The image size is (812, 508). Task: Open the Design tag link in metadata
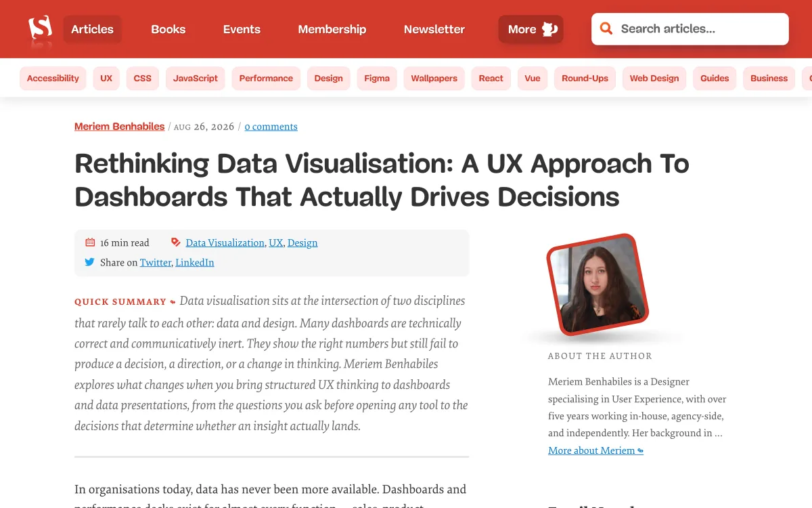[x=302, y=242]
